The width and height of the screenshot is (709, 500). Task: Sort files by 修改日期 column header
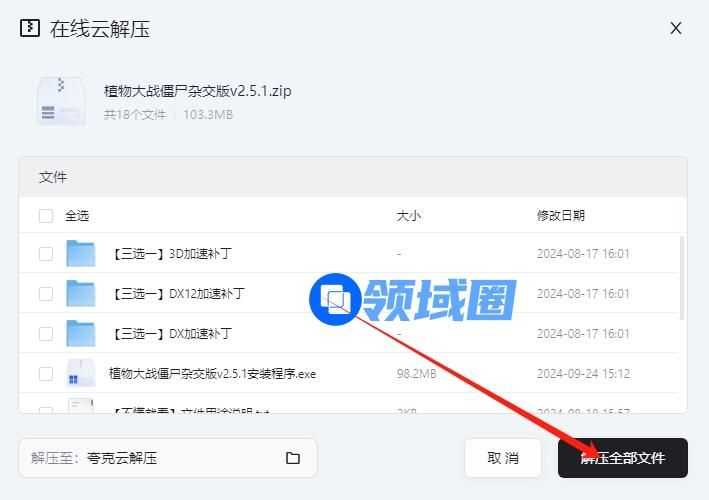coord(561,215)
